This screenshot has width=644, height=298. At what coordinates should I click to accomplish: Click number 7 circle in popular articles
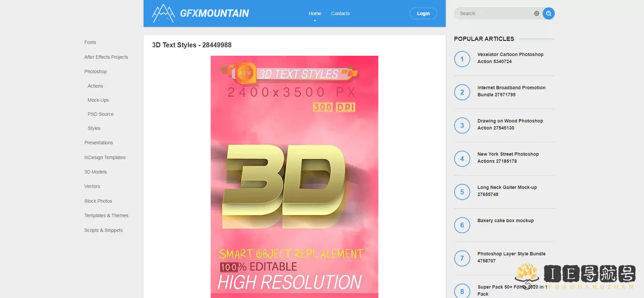[x=462, y=258]
